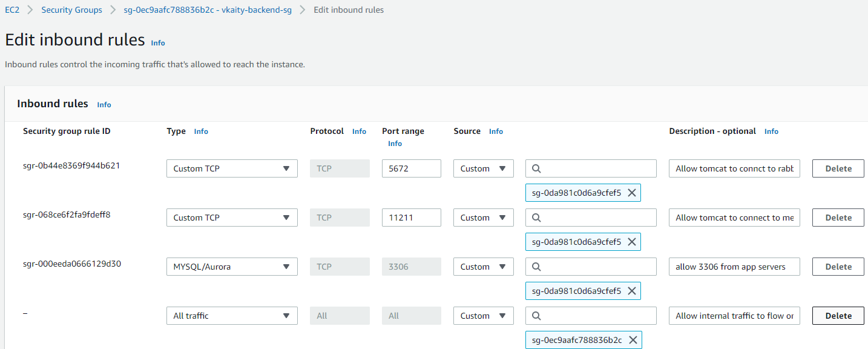Focus source search box for port 5672 rule
Screen dimensions: 868x349
tap(591, 168)
